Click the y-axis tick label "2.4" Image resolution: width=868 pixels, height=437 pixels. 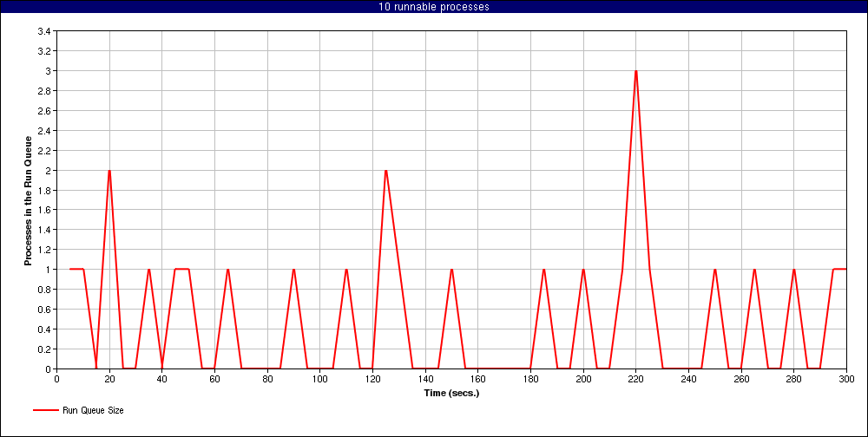coord(43,131)
